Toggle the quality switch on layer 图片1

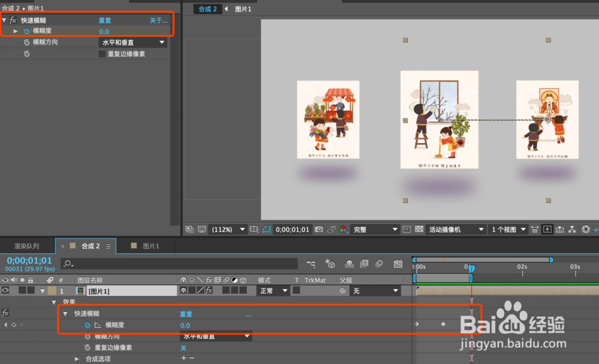[x=201, y=291]
